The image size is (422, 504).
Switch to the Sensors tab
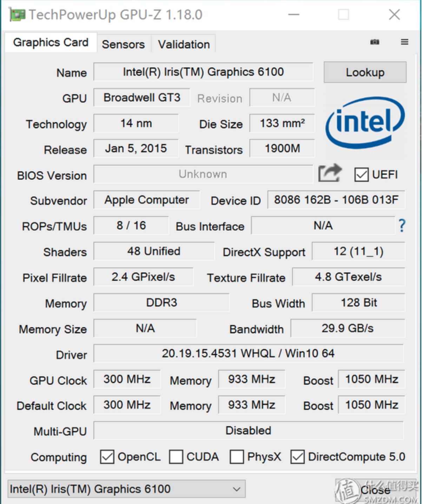pyautogui.click(x=123, y=45)
